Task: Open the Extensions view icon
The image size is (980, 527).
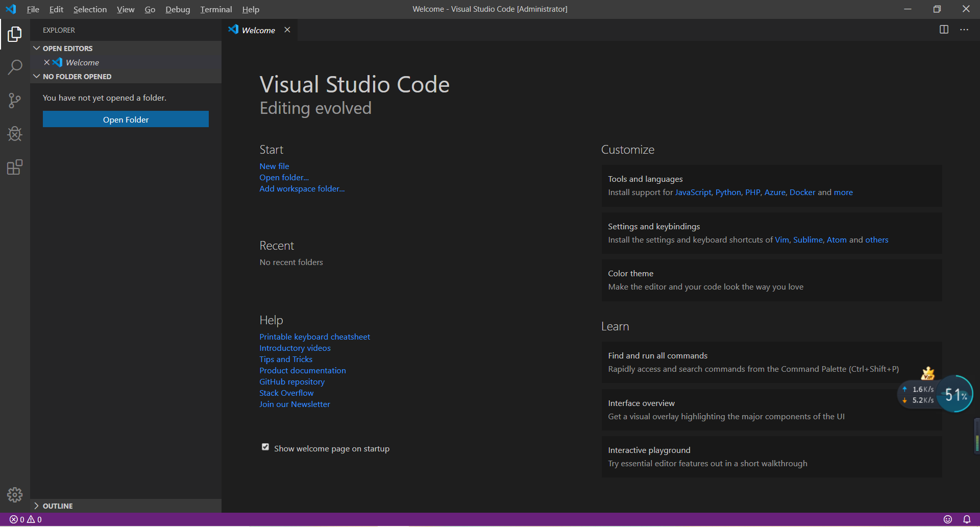Action: (15, 167)
